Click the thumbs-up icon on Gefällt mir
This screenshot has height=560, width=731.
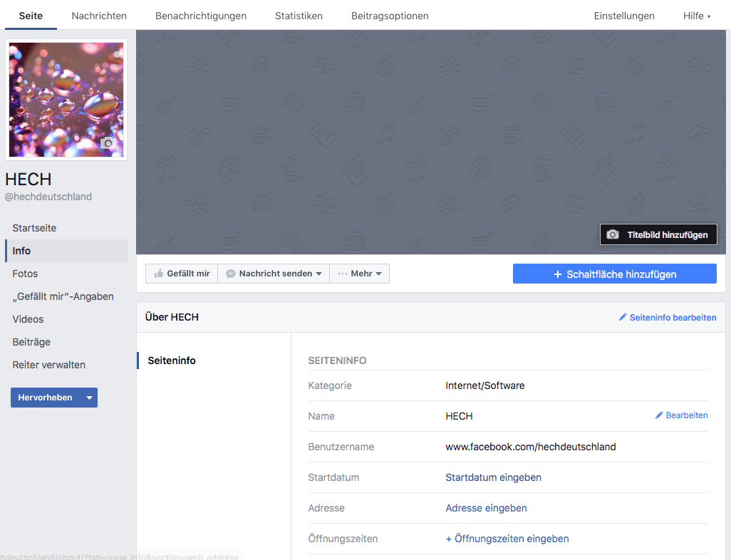(158, 273)
